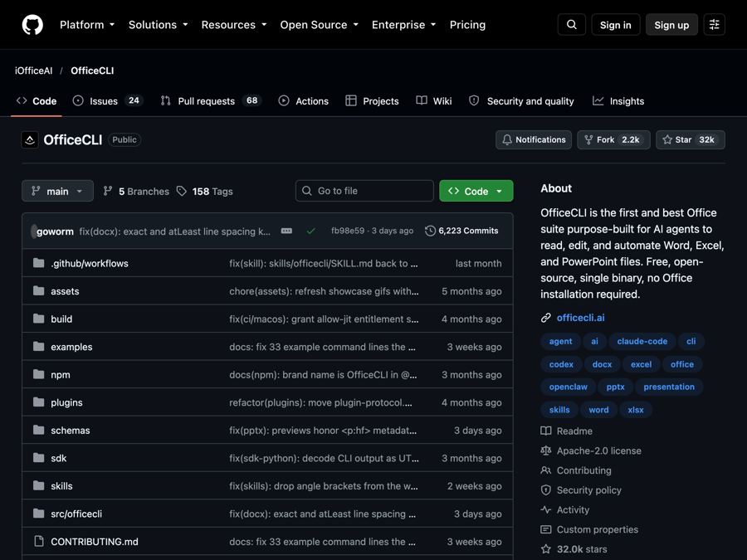This screenshot has width=747, height=560.
Task: Click the claude-code topic tag
Action: (x=642, y=341)
